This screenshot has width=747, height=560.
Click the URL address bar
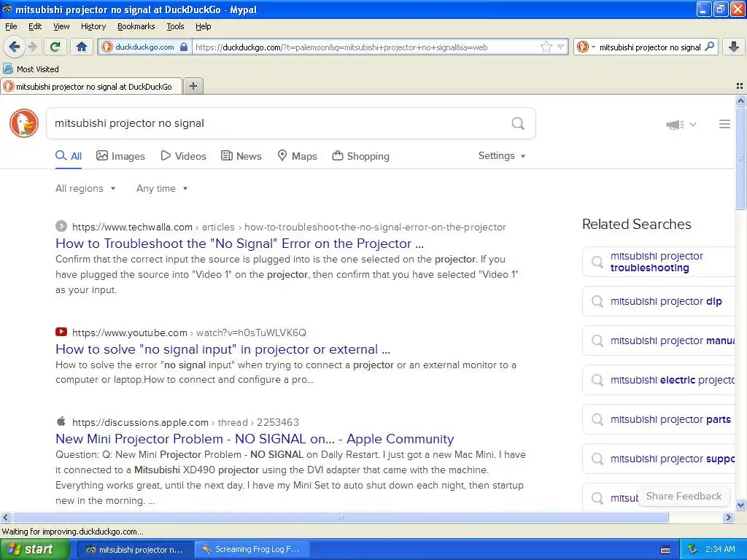[x=366, y=47]
